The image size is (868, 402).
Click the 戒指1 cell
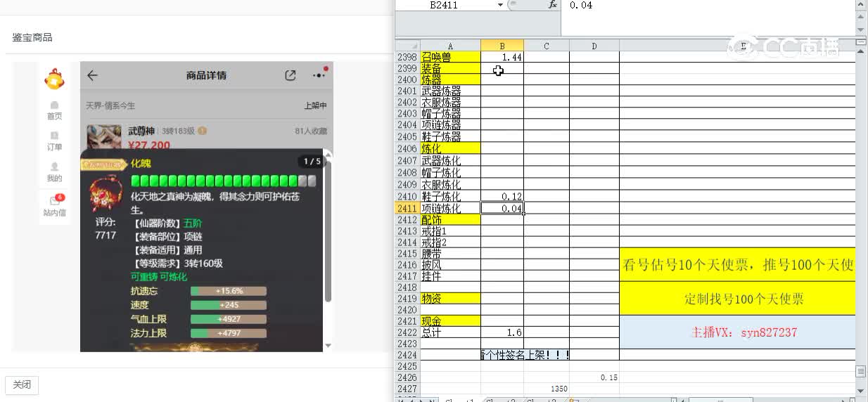450,231
